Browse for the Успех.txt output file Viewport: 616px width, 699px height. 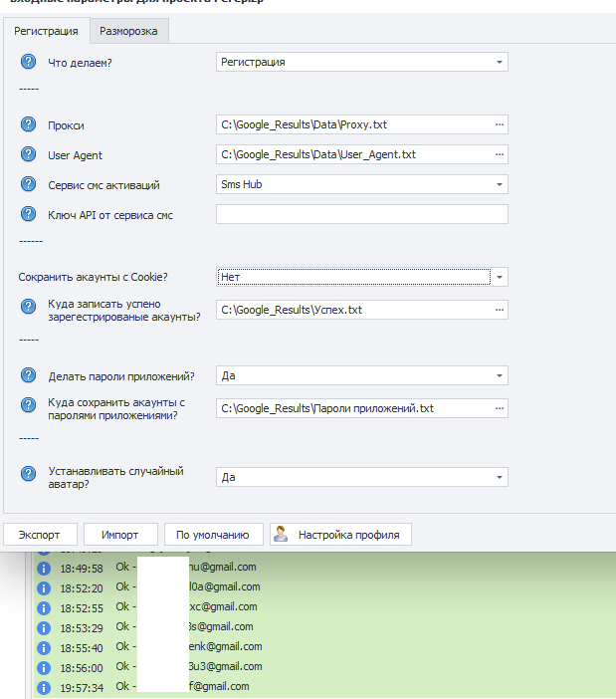(x=500, y=310)
